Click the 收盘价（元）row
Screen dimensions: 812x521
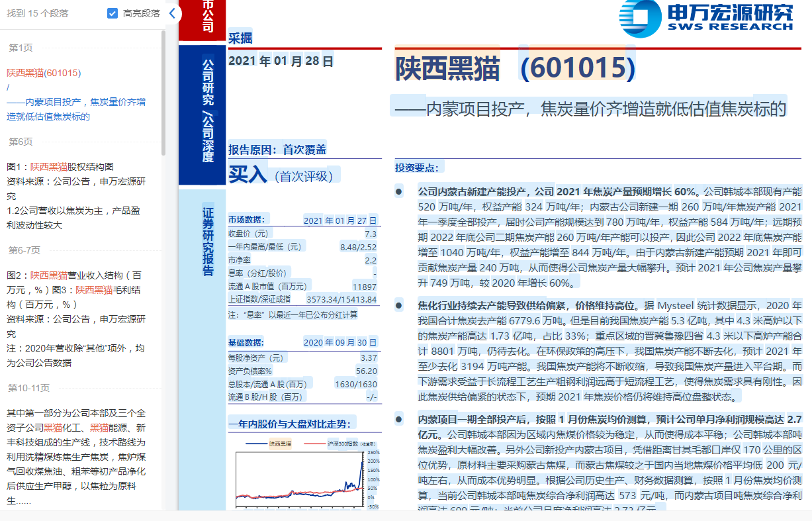302,234
